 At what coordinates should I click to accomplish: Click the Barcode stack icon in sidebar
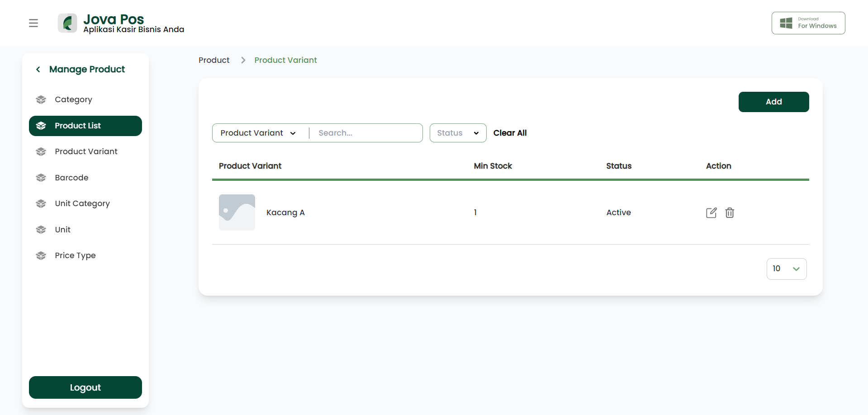[41, 178]
